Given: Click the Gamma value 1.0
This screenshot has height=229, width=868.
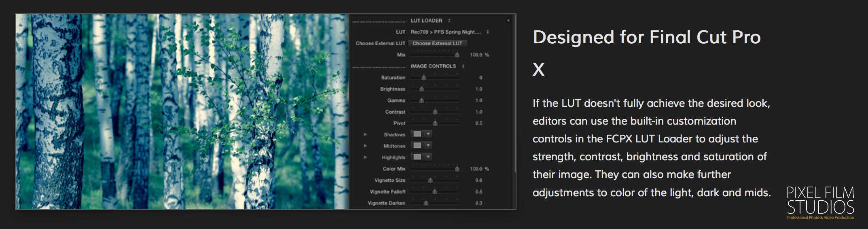Looking at the screenshot, I should (479, 100).
